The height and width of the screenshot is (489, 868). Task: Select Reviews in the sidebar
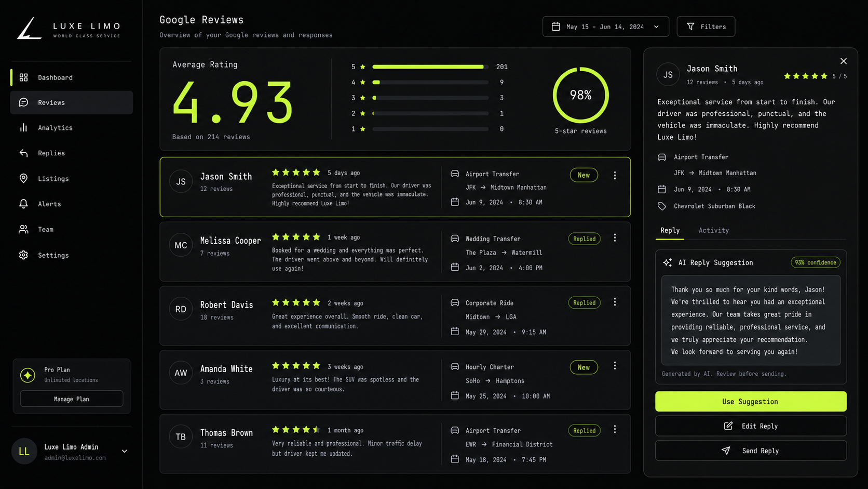tap(71, 102)
